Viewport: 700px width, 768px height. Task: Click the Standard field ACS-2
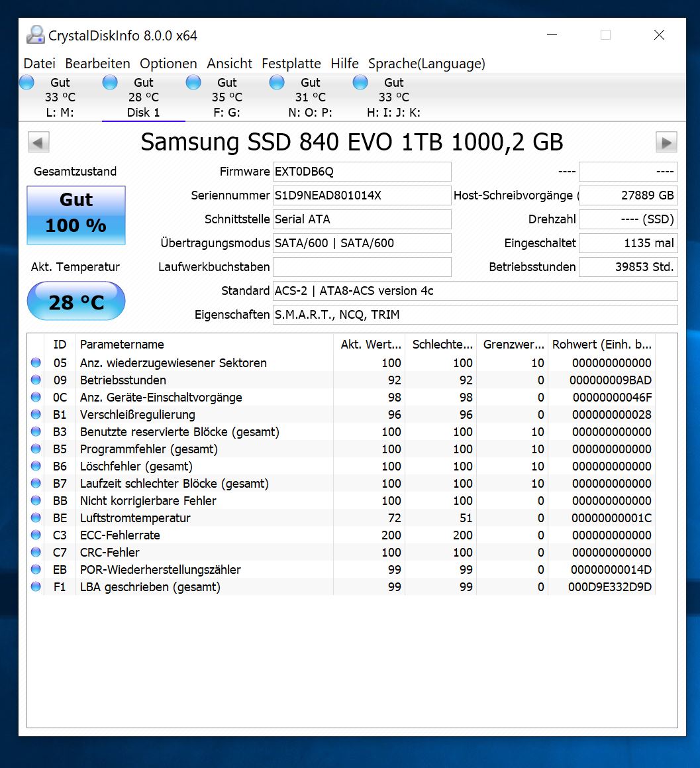(x=475, y=291)
